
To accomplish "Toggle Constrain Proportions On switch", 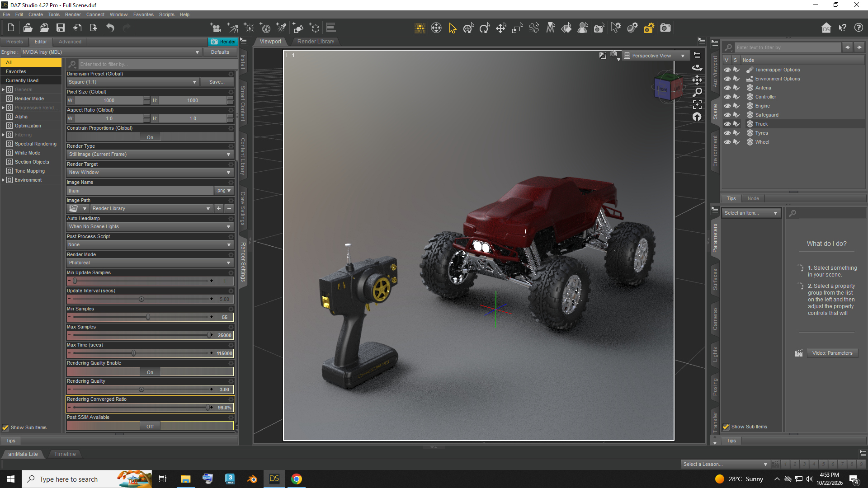I will point(150,137).
